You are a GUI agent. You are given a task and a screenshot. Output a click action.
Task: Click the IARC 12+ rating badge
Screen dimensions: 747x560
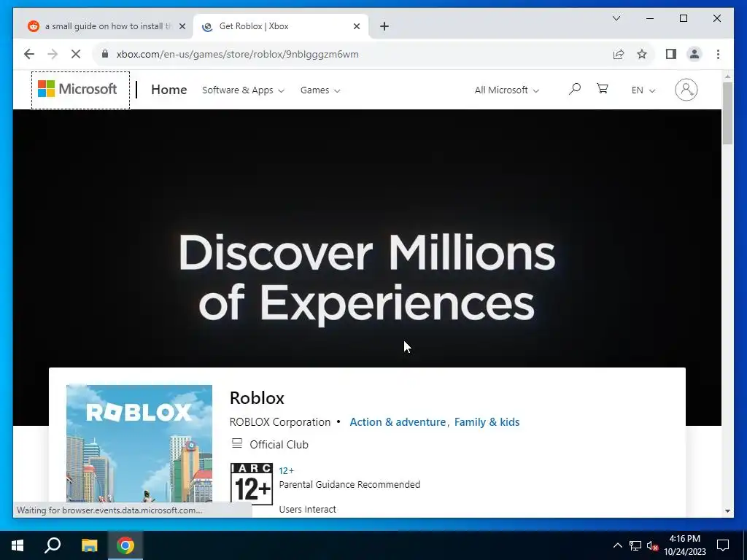pyautogui.click(x=252, y=483)
